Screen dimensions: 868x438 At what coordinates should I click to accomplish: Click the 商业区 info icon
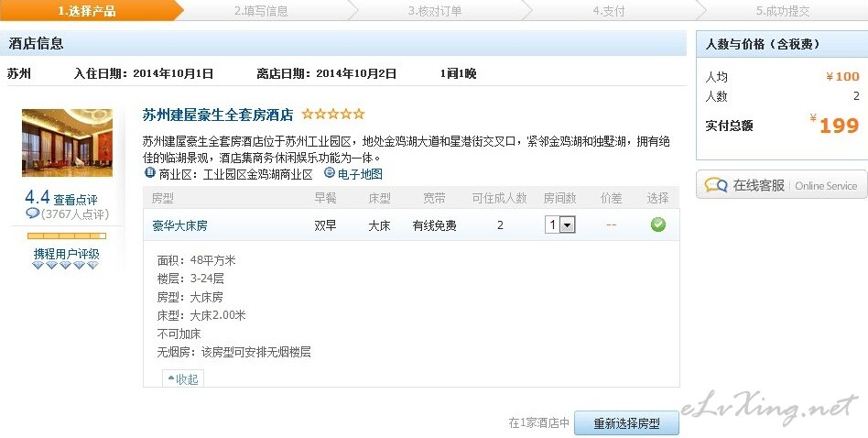pos(149,173)
